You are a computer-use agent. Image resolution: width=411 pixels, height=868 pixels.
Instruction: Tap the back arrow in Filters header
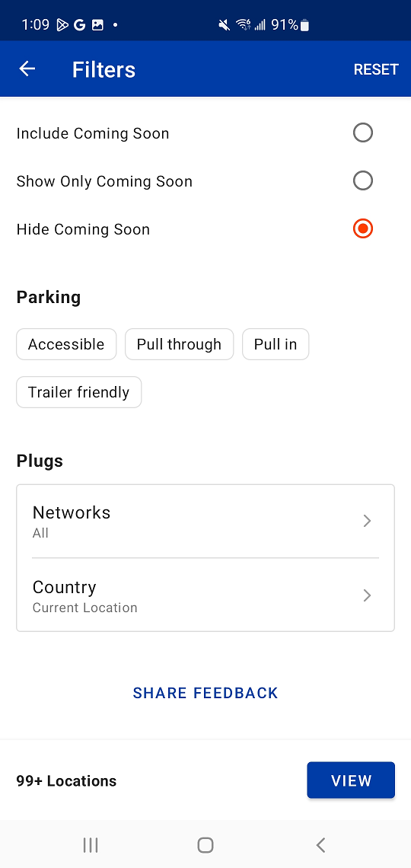click(27, 69)
